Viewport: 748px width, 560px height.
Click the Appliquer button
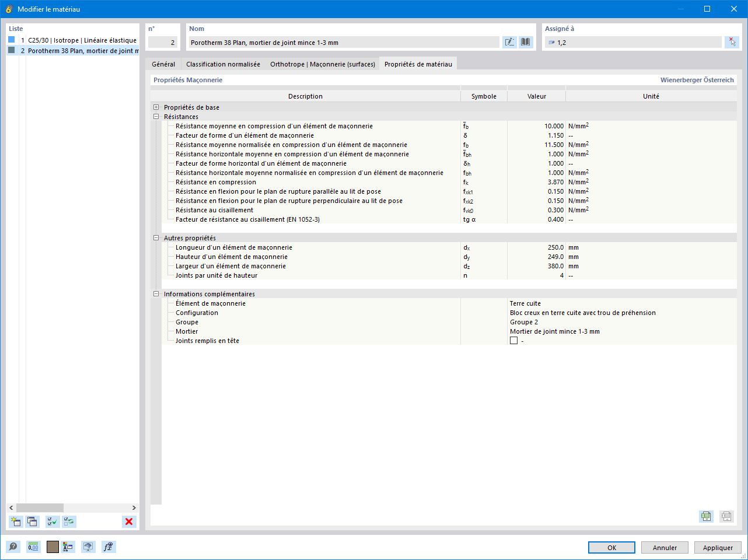(x=718, y=548)
